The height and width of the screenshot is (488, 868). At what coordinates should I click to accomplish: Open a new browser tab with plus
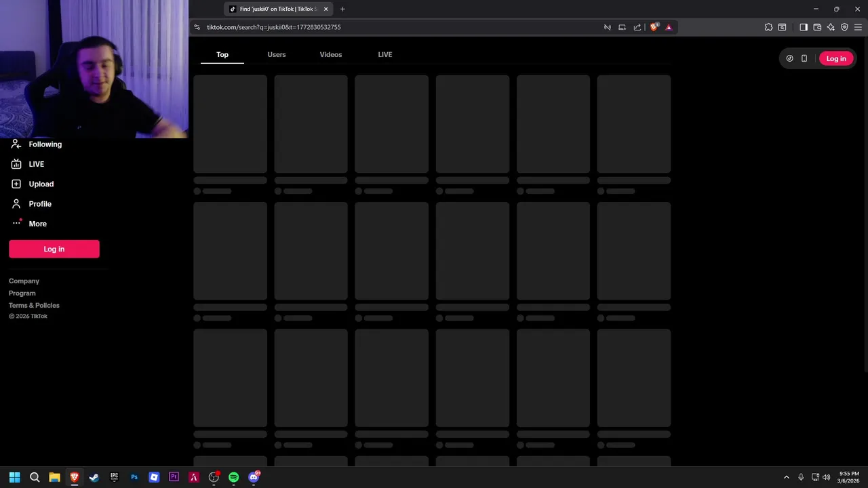pyautogui.click(x=342, y=9)
